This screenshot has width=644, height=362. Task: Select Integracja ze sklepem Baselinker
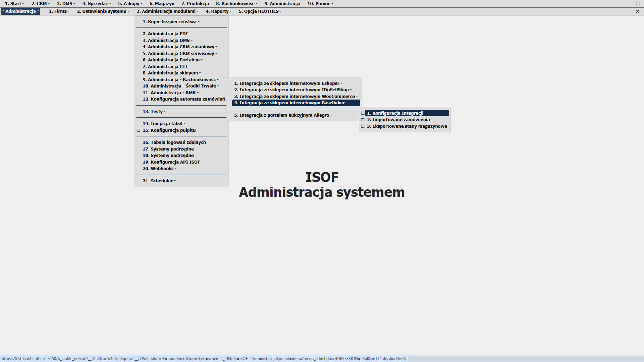296,103
